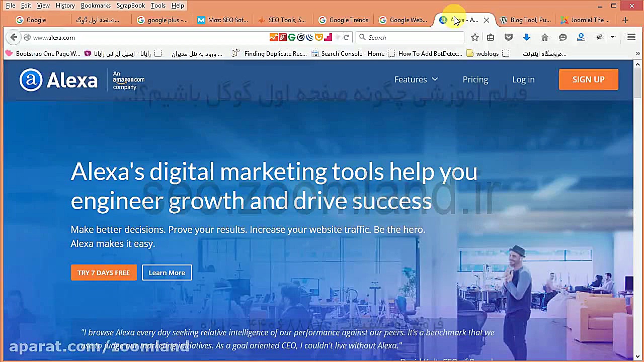The height and width of the screenshot is (362, 644).
Task: Open the History menu
Action: (x=65, y=6)
